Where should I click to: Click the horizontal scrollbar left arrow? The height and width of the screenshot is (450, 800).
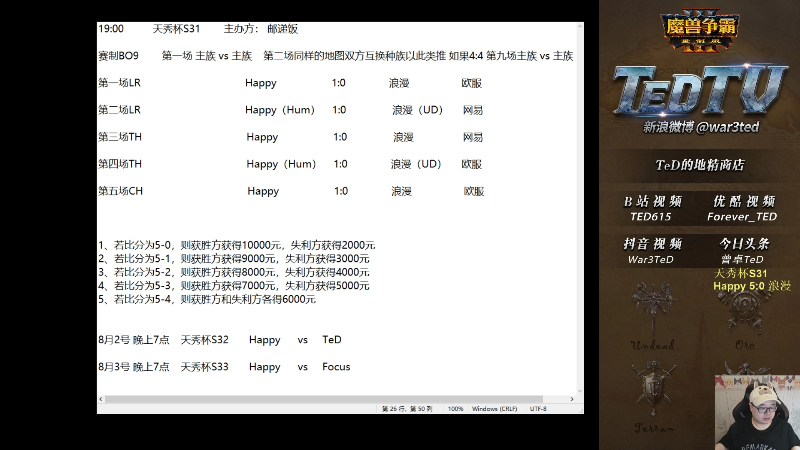point(101,399)
